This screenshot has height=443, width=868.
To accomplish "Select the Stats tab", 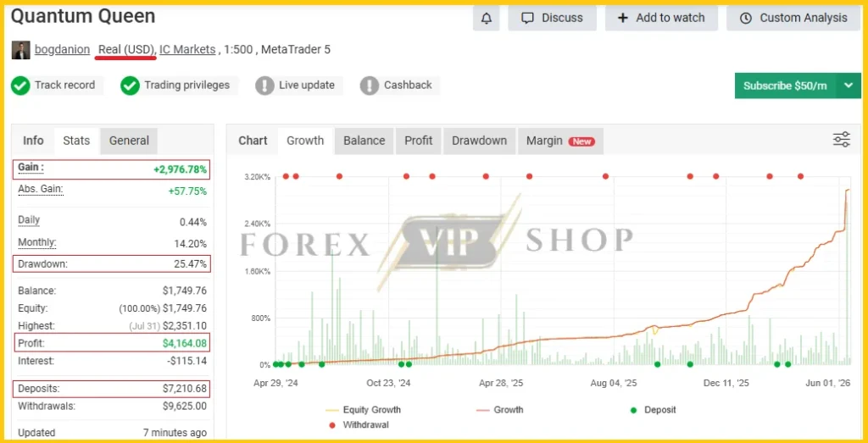I will tap(76, 141).
